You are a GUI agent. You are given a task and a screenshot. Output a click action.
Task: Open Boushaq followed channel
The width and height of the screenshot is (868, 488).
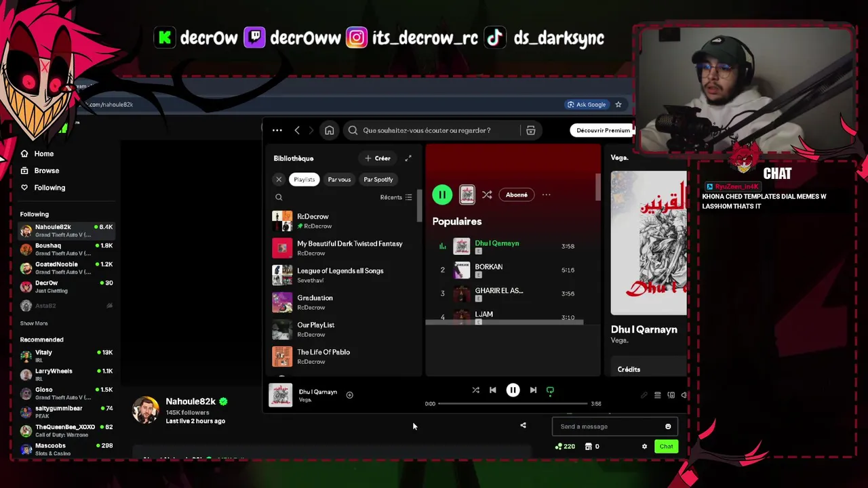(66, 249)
